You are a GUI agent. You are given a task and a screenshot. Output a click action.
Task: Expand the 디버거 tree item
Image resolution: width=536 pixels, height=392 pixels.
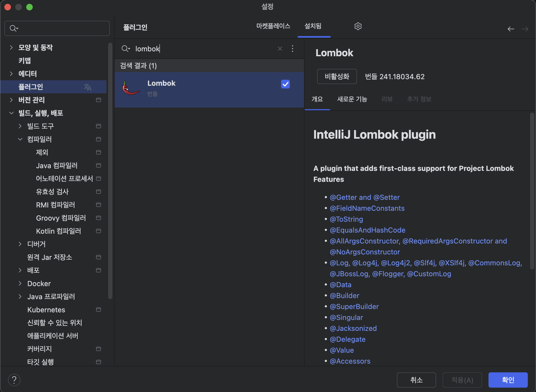click(20, 244)
